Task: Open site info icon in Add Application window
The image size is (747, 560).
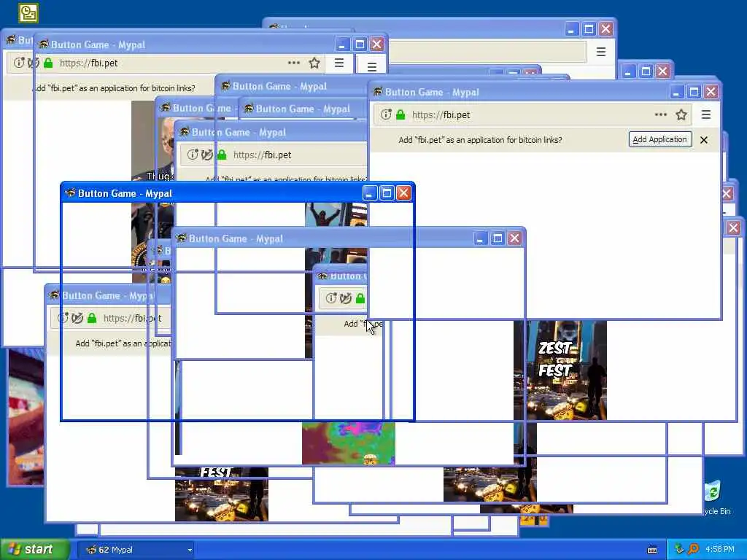Action: point(386,114)
